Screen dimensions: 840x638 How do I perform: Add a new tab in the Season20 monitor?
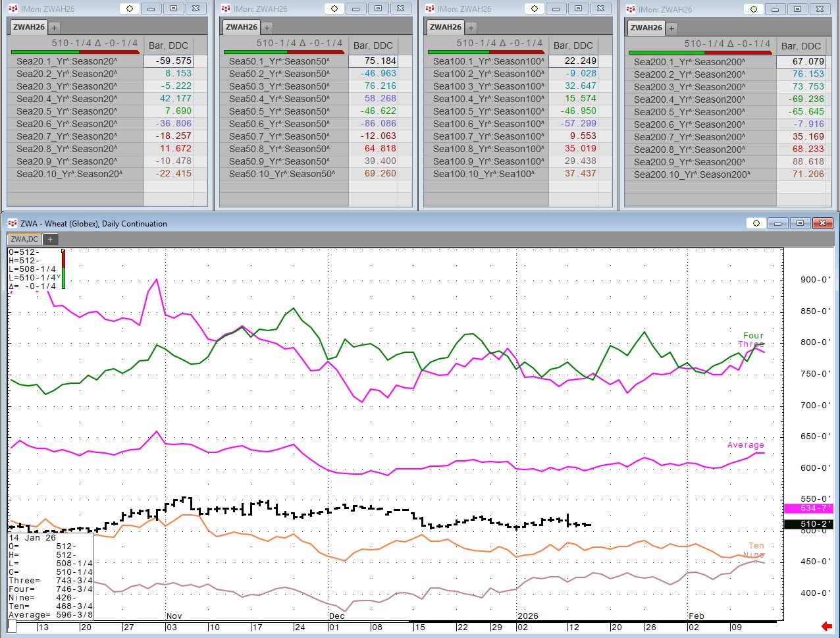point(55,28)
